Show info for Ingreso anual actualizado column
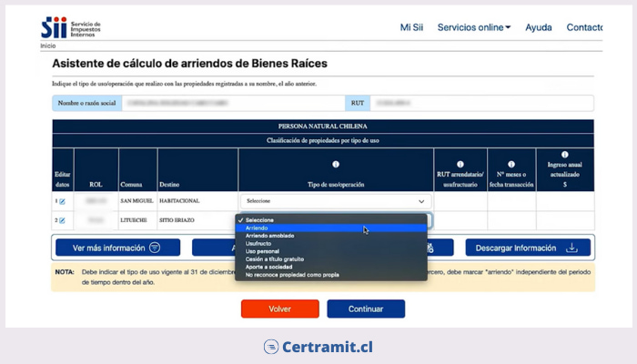 click(x=565, y=155)
